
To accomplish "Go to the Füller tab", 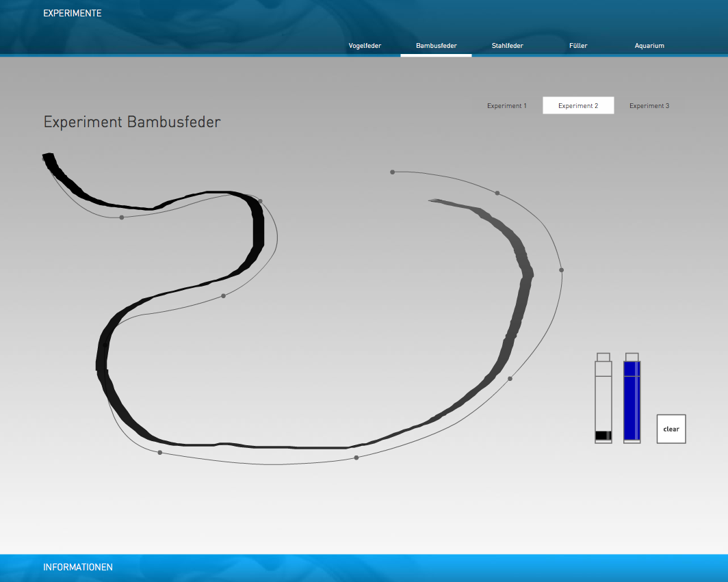I will point(578,46).
